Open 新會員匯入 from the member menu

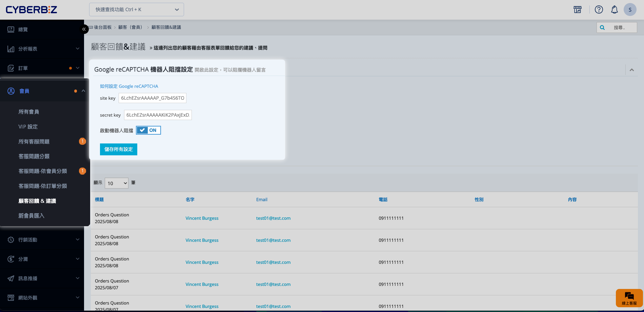click(31, 216)
